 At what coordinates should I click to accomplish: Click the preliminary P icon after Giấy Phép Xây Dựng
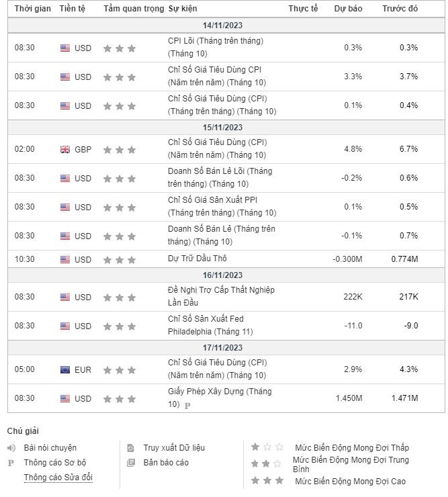187,405
